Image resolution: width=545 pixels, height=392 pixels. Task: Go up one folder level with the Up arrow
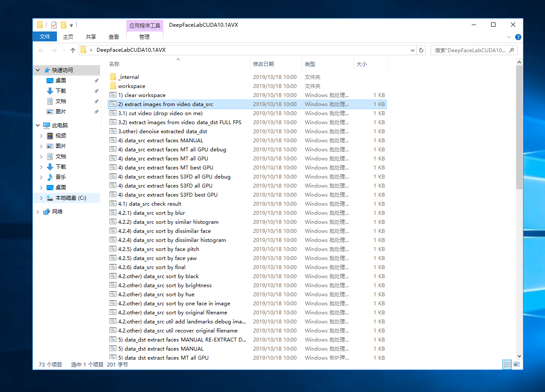(73, 50)
